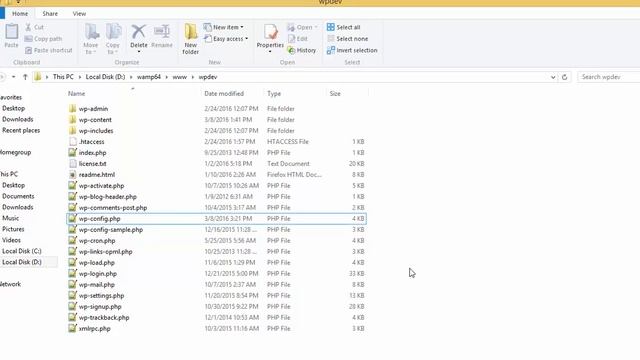
Task: Go up one folder level arrow
Action: coord(25,77)
